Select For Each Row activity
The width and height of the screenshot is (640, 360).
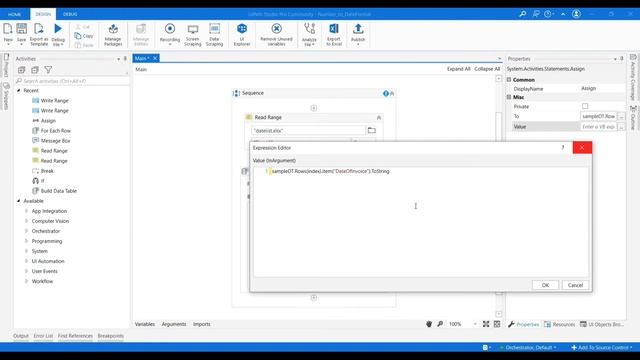(x=56, y=131)
